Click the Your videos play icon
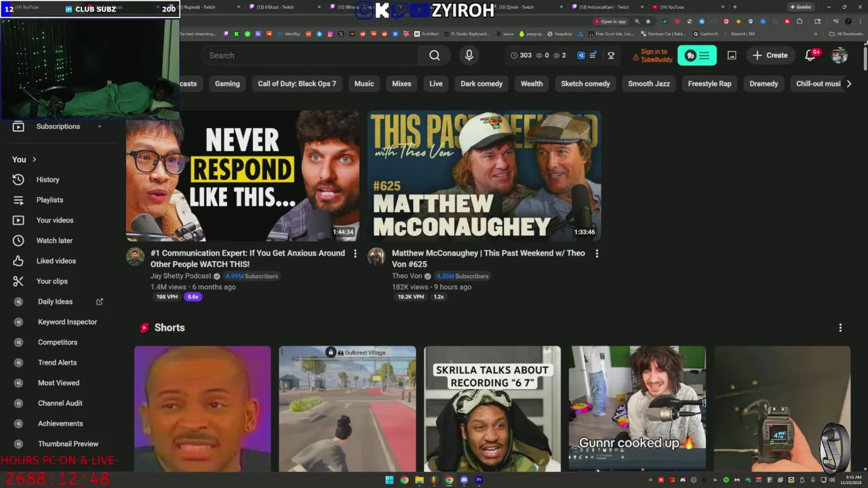This screenshot has height=488, width=868. pyautogui.click(x=18, y=220)
